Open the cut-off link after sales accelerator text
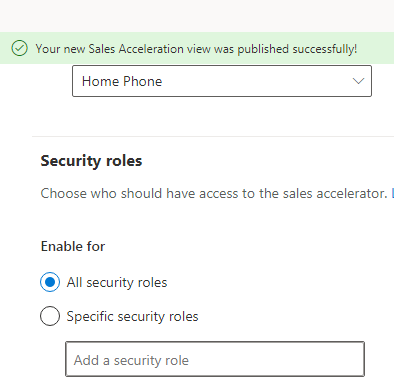 coord(392,193)
